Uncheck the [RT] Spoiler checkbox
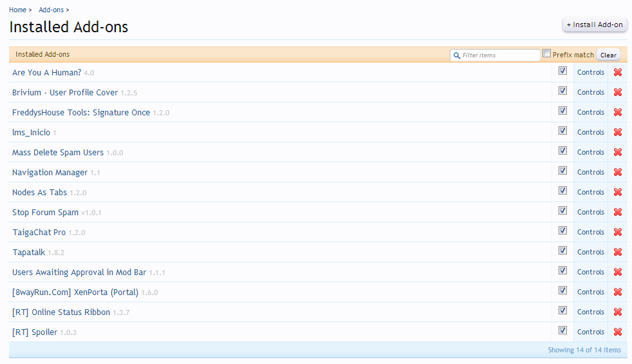 click(x=562, y=330)
